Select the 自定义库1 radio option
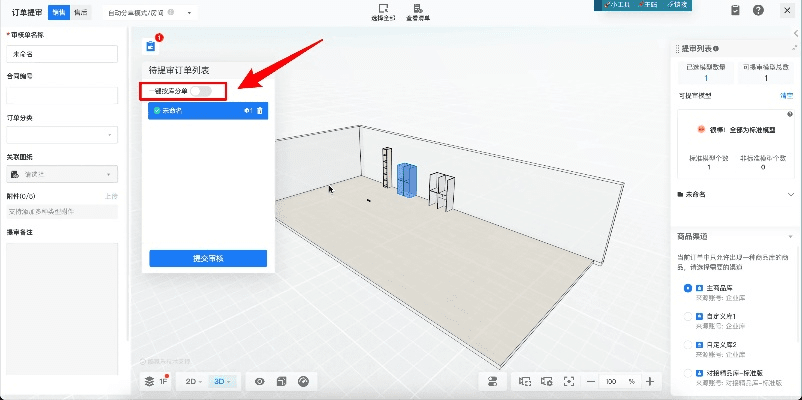 [687, 316]
